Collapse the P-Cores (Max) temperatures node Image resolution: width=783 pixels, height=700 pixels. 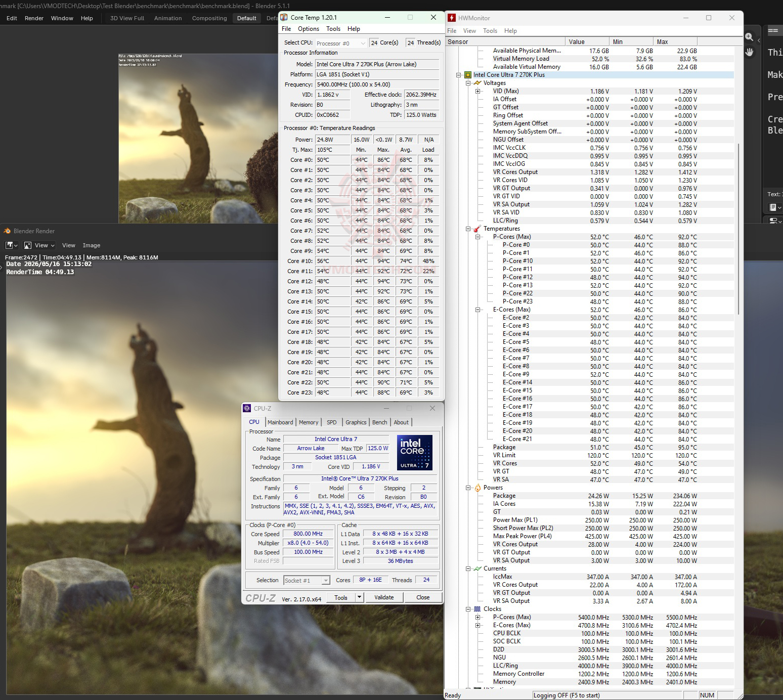coord(477,237)
